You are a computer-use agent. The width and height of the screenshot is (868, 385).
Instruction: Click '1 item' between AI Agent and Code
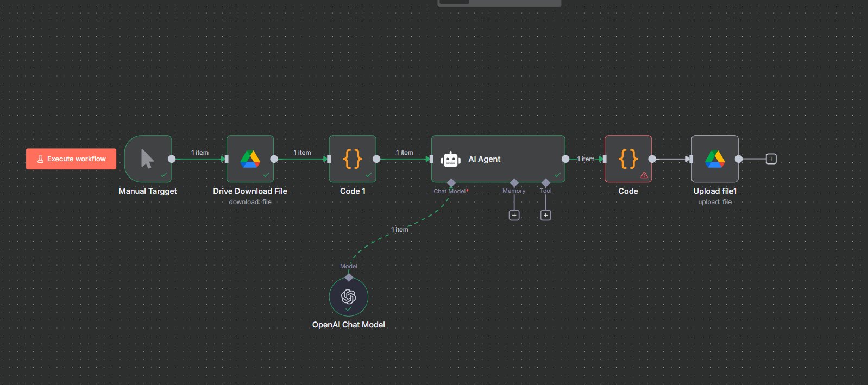click(x=586, y=159)
